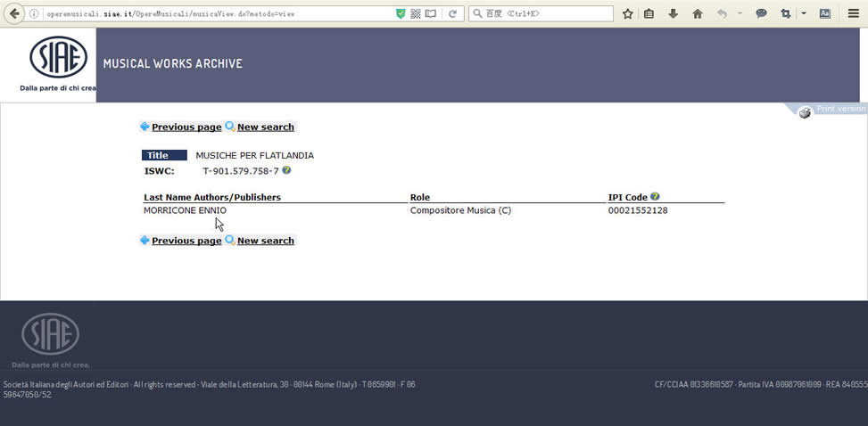868x426 pixels.
Task: Go to home page via house icon
Action: tap(698, 14)
